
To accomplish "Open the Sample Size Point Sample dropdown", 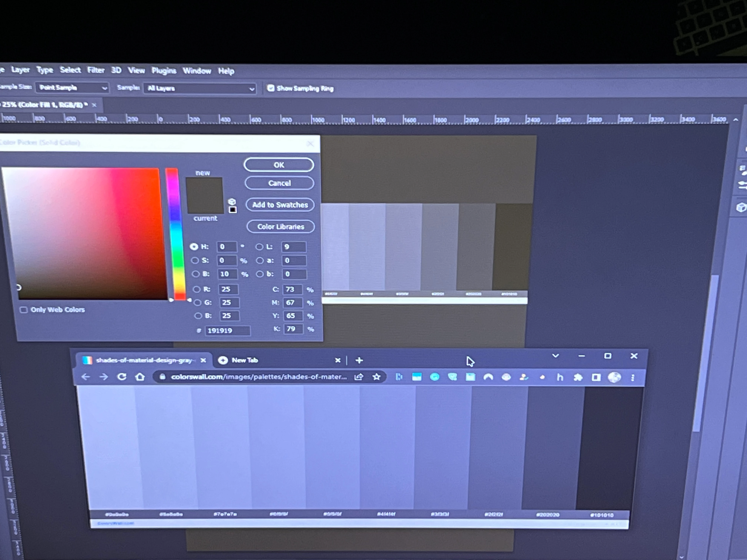I will pyautogui.click(x=72, y=88).
